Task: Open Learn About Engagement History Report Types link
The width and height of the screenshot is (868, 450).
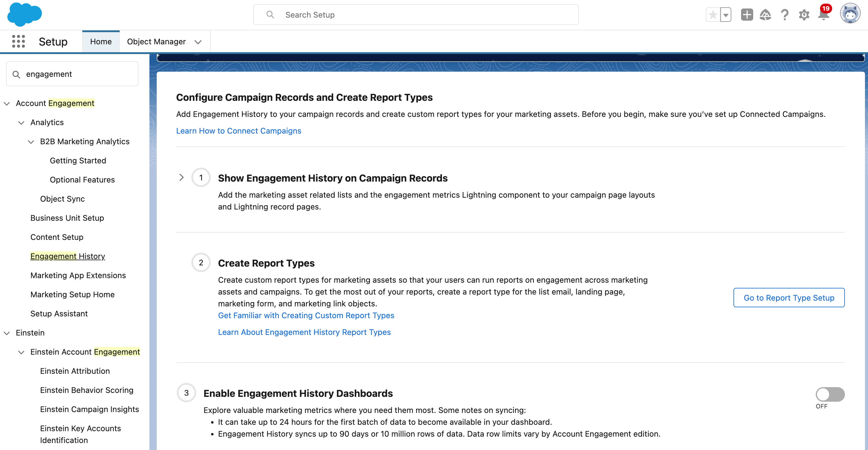Action: [x=304, y=332]
